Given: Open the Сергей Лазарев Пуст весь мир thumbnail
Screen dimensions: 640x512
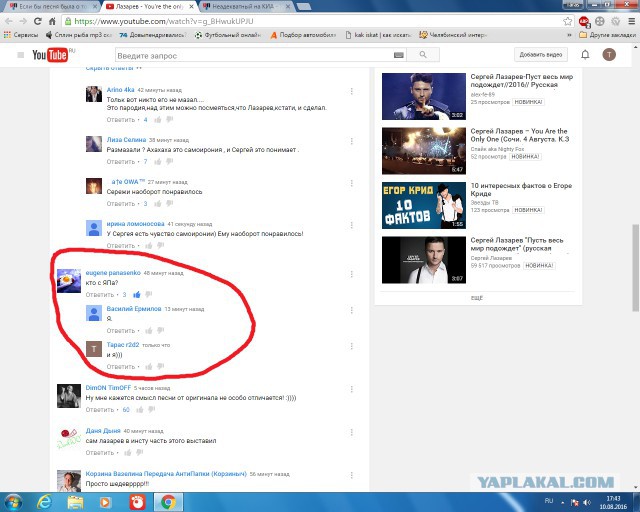Looking at the screenshot, I should (424, 96).
